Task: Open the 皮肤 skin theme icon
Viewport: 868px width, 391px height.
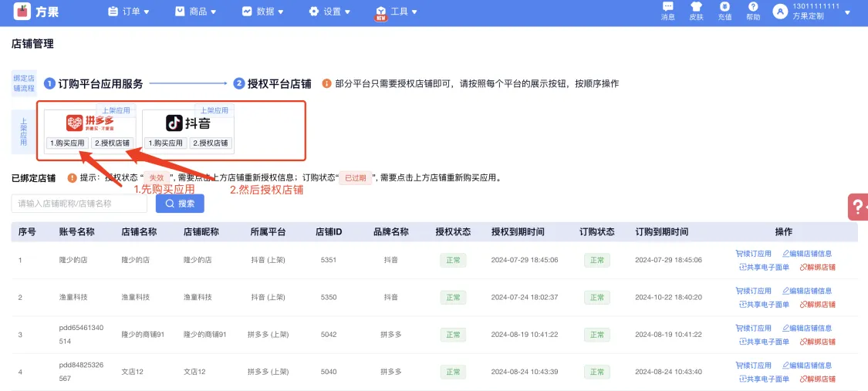Action: 696,8
